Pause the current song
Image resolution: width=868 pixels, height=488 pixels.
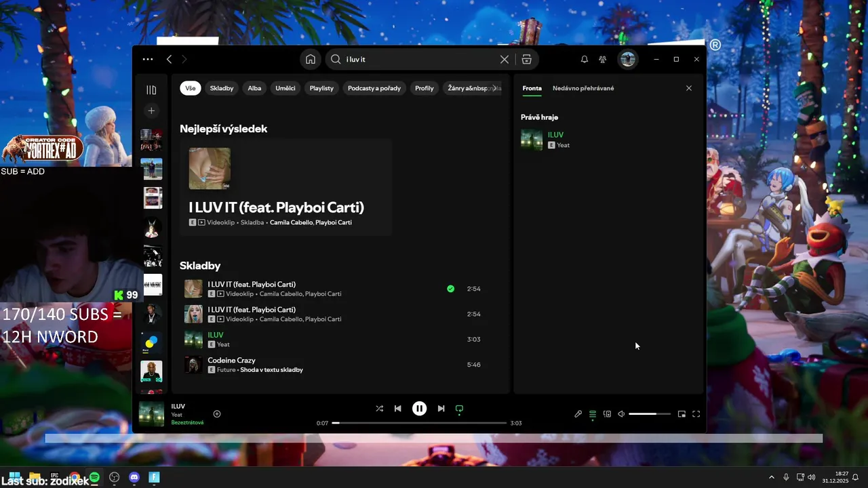pos(420,409)
